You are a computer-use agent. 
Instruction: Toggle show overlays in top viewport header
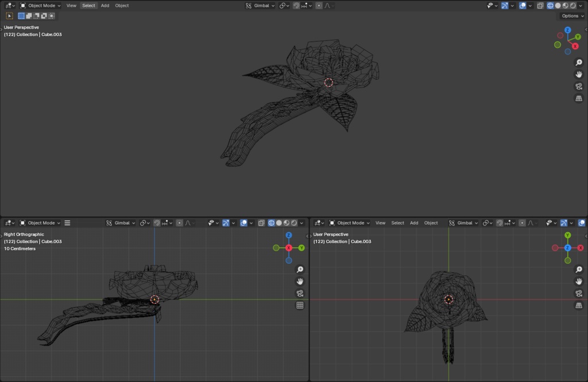[523, 6]
